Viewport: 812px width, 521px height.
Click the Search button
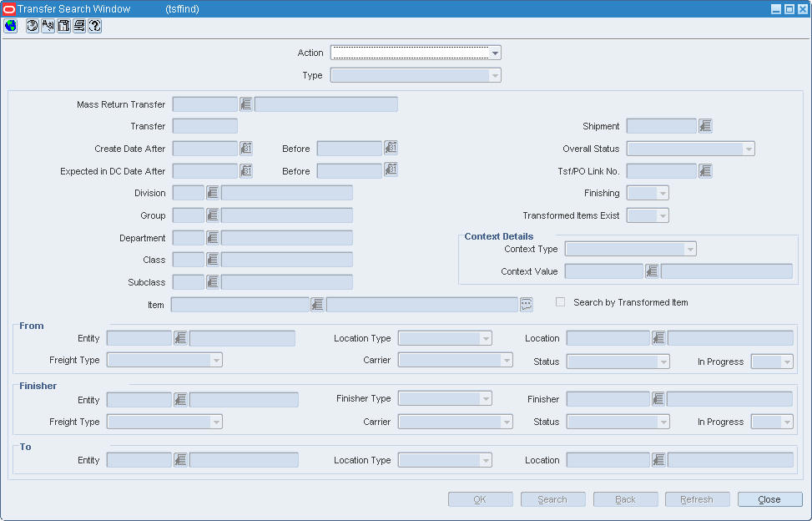pos(552,498)
